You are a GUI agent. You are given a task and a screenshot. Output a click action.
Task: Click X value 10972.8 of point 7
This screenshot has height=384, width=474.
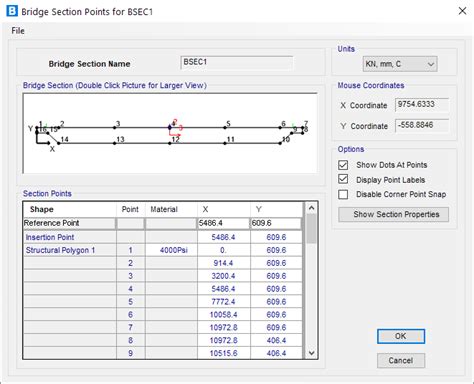(224, 328)
